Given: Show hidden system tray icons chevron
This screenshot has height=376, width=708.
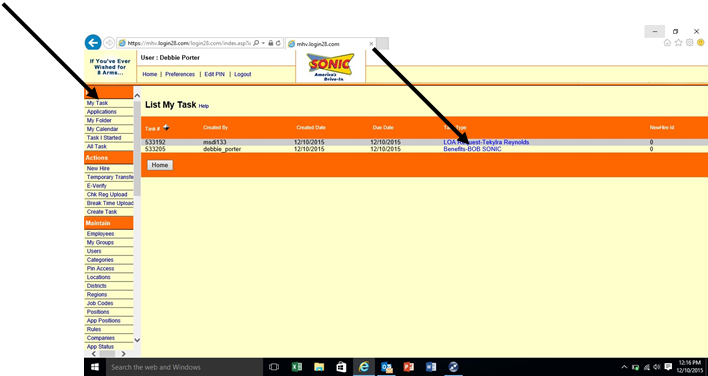Looking at the screenshot, I should click(x=624, y=367).
